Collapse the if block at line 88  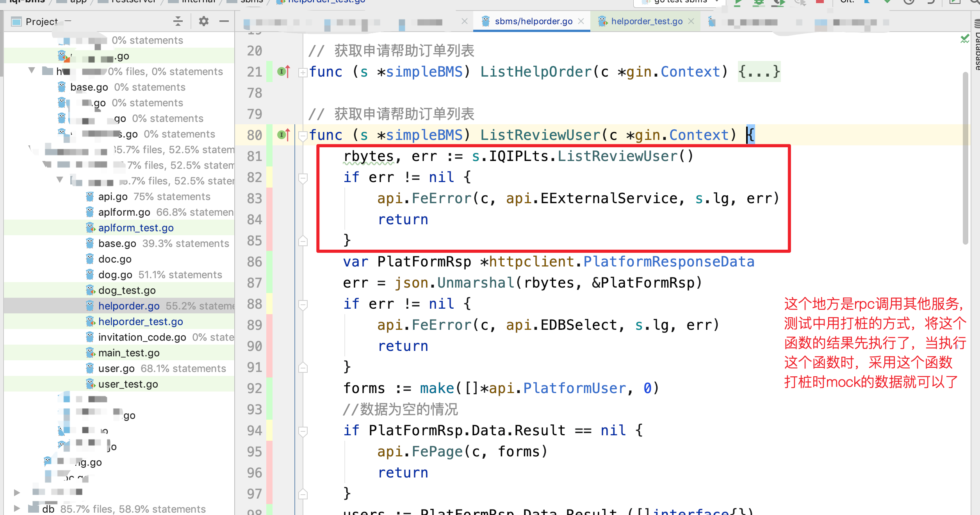[303, 304]
